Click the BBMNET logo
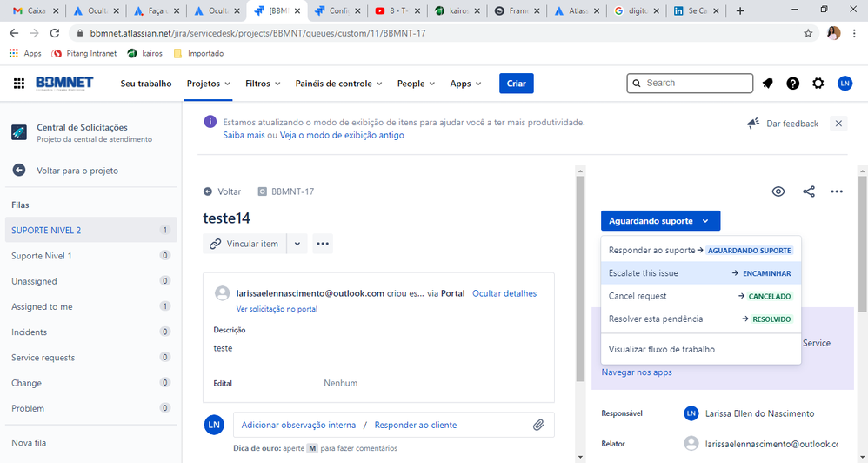868x463 pixels. pos(64,83)
